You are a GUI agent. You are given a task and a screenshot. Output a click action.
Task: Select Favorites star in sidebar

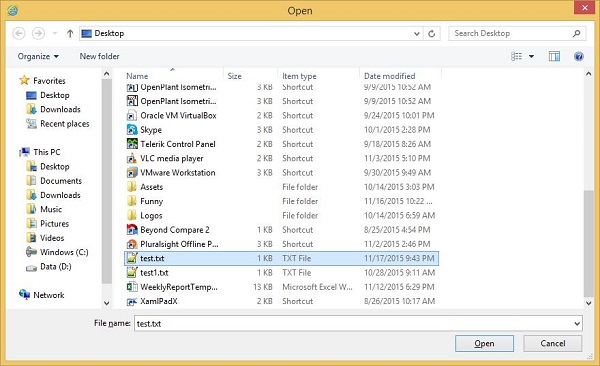[24, 80]
